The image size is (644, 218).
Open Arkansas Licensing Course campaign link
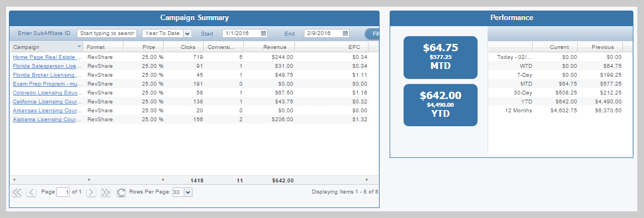click(x=47, y=111)
